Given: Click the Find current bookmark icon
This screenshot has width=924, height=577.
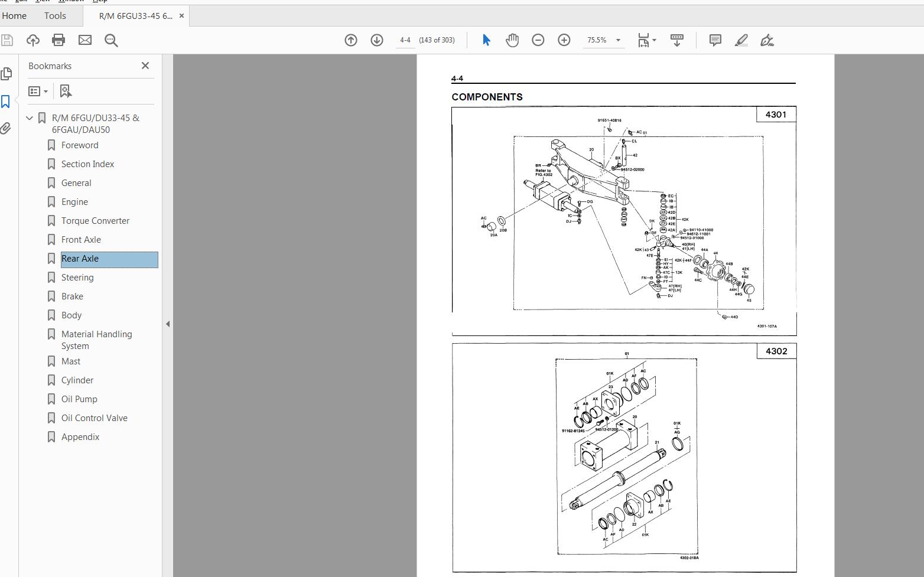Looking at the screenshot, I should click(x=66, y=91).
